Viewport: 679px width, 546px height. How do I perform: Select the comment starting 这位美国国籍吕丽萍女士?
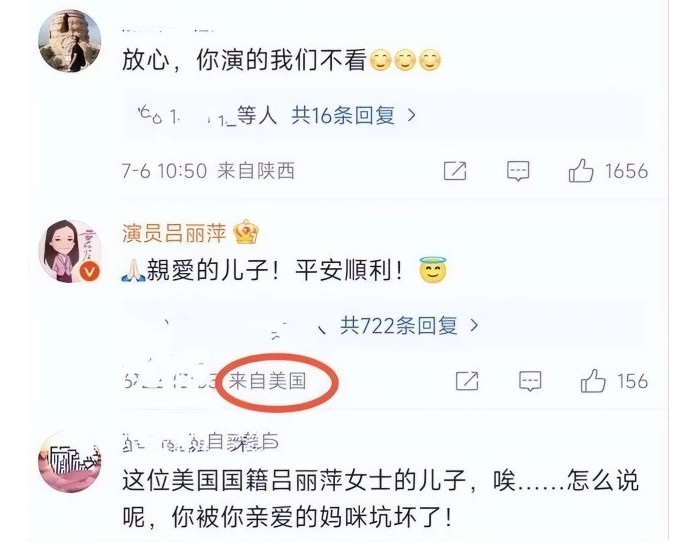tap(380, 498)
